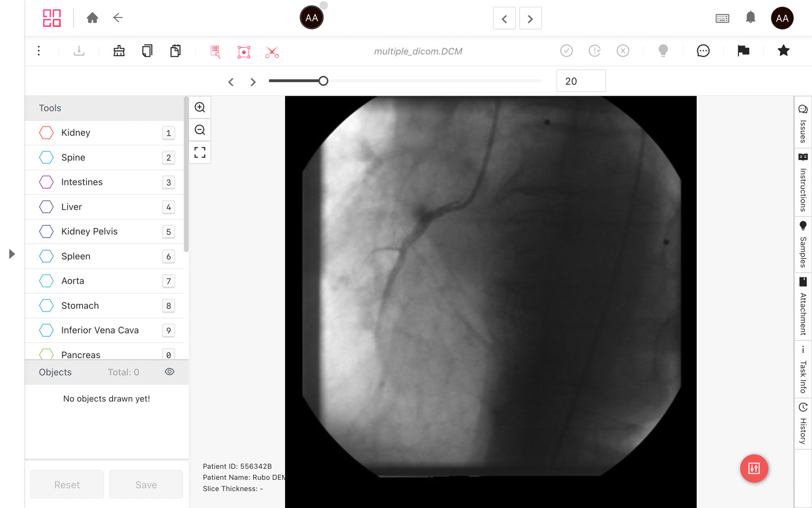
Task: Go to next task with top right chevron
Action: (x=530, y=19)
